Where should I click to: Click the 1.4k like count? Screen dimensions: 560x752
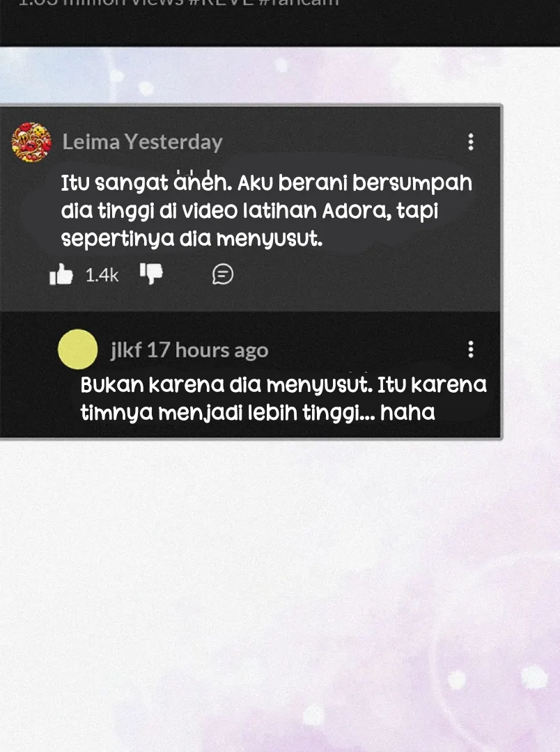coord(102,275)
